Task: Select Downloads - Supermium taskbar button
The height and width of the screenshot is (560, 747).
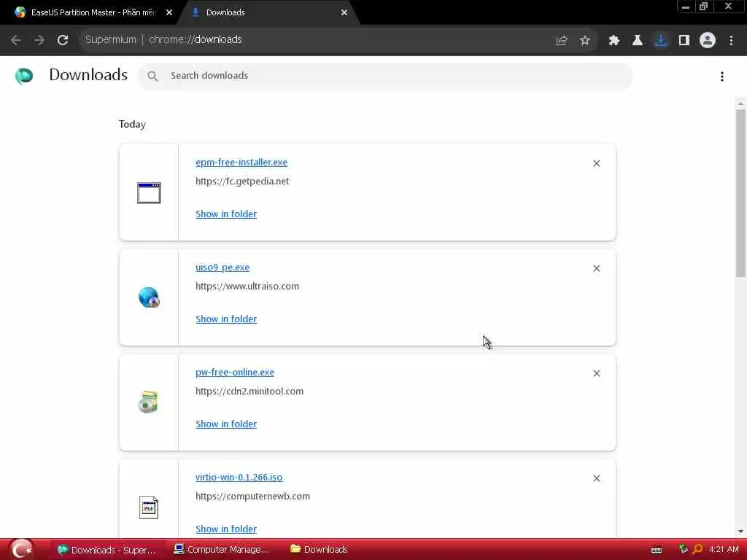Action: 107,550
